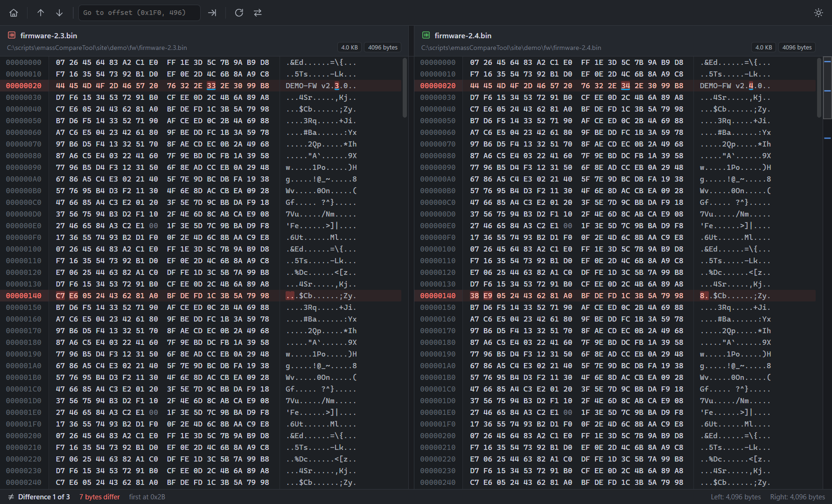Click the go-to-offset jump arrow icon
This screenshot has height=504, width=832.
pyautogui.click(x=212, y=13)
